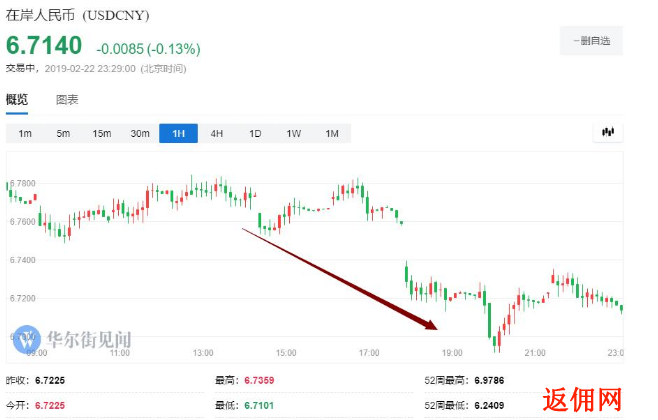
Task: Select the 15m timeframe
Action: click(x=101, y=133)
